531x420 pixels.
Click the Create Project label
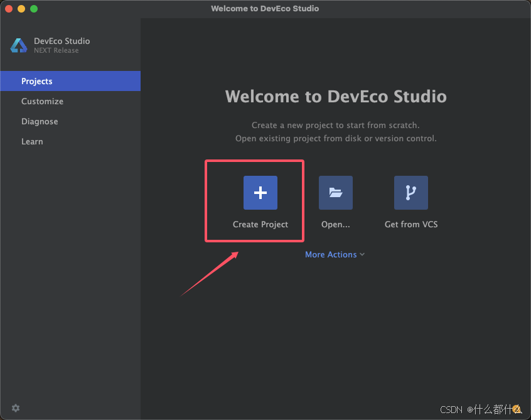click(x=260, y=224)
